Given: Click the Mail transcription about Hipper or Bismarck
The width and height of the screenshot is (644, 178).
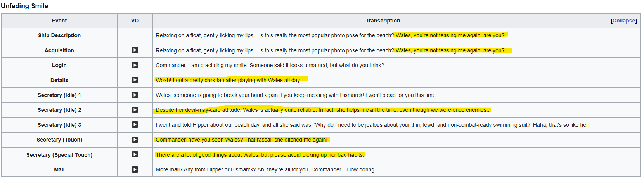Looking at the screenshot, I should (x=267, y=169).
